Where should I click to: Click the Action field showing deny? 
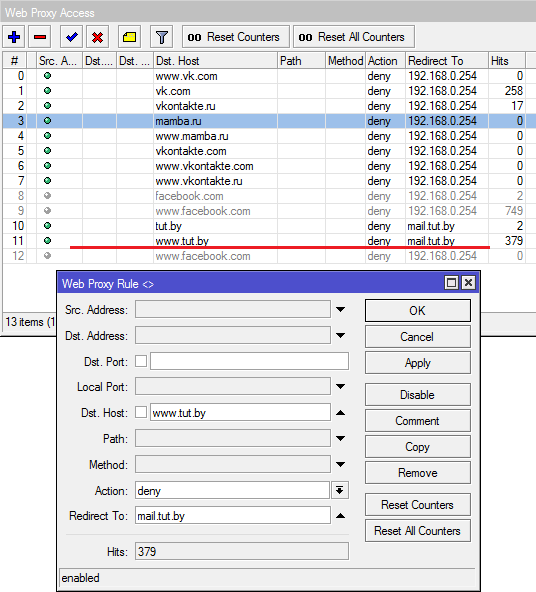tap(233, 490)
